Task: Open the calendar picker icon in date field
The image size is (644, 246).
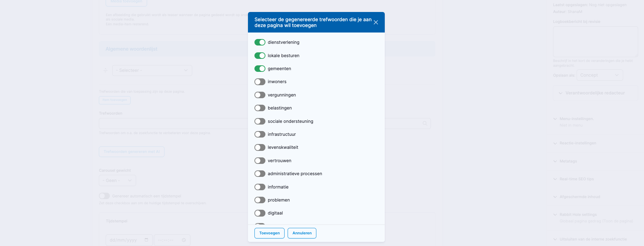Action: coord(146,240)
